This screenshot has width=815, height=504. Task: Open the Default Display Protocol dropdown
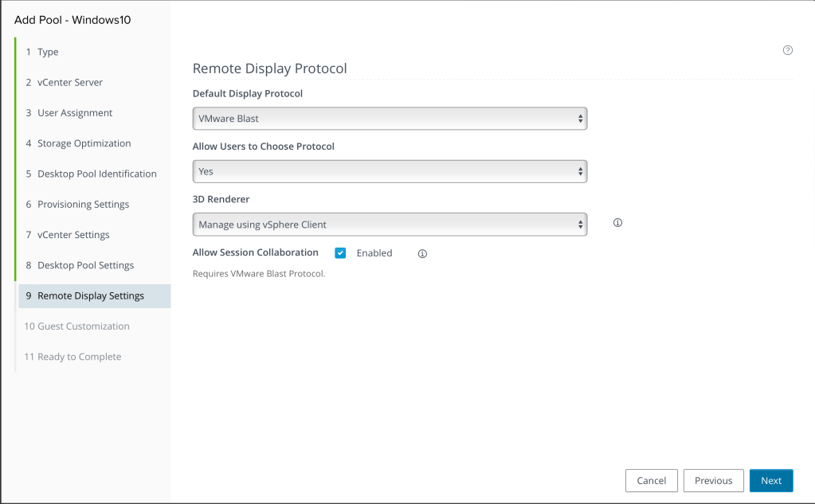[x=390, y=119]
